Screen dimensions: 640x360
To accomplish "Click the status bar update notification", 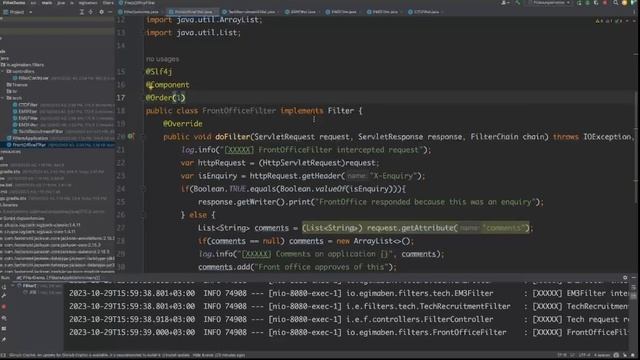I will coord(127,356).
